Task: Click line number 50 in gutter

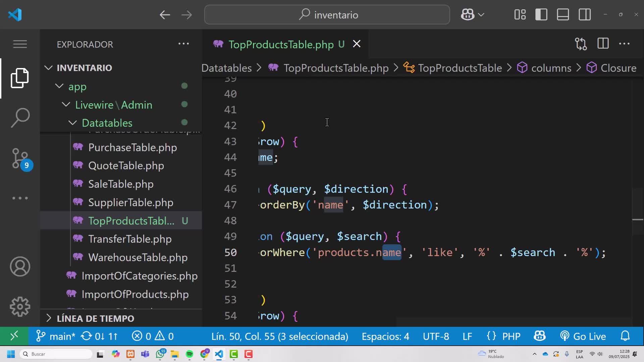Action: tap(230, 252)
